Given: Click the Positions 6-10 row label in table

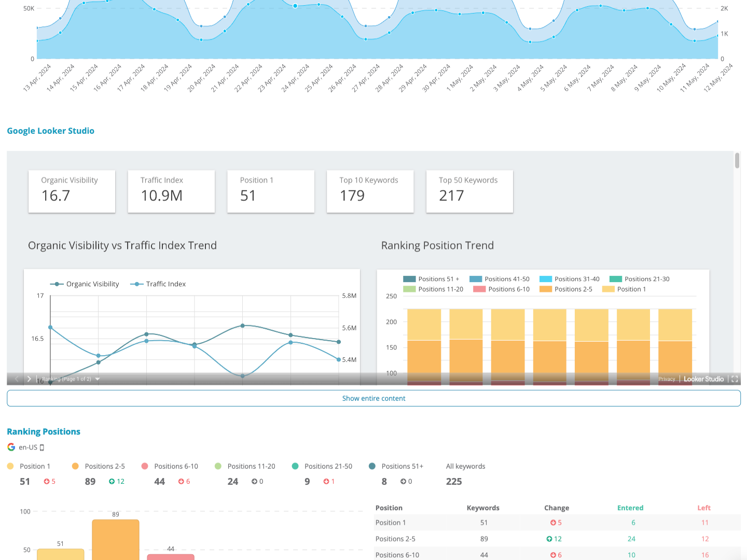Looking at the screenshot, I should 397,555.
